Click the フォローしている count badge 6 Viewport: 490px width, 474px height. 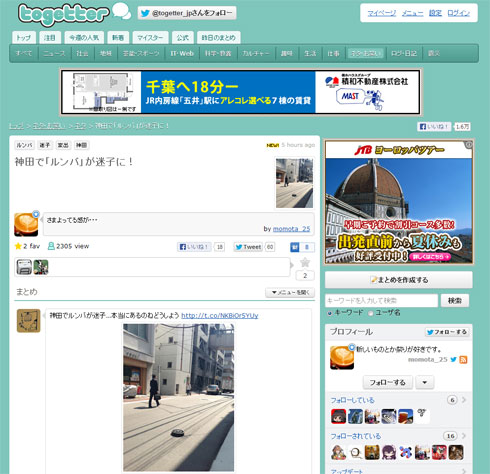tap(452, 400)
